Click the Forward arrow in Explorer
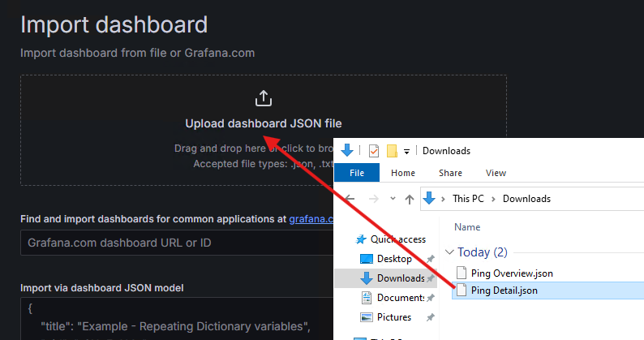This screenshot has width=644, height=340. tap(372, 199)
